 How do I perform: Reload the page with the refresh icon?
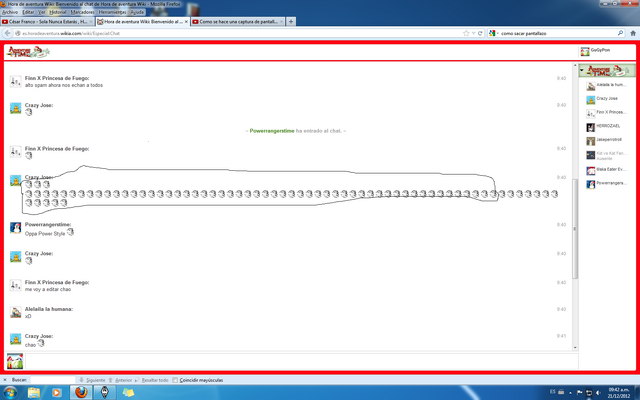tap(480, 33)
